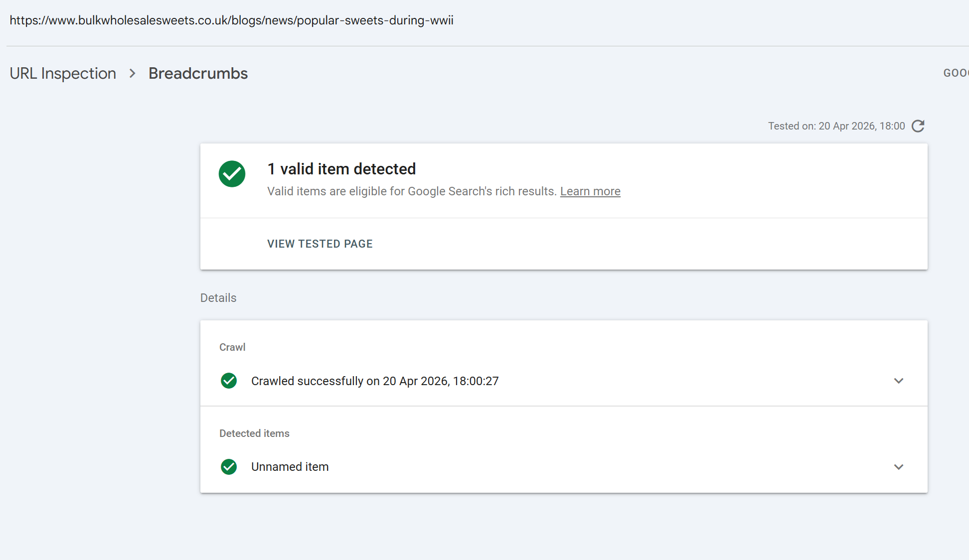
Task: Click the 1 valid item detected heading
Action: pos(341,169)
